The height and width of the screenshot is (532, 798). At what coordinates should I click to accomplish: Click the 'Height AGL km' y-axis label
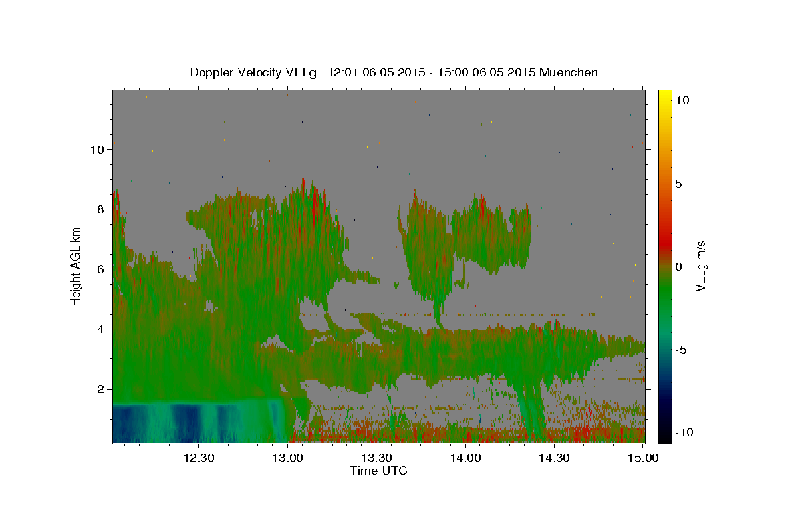point(76,265)
